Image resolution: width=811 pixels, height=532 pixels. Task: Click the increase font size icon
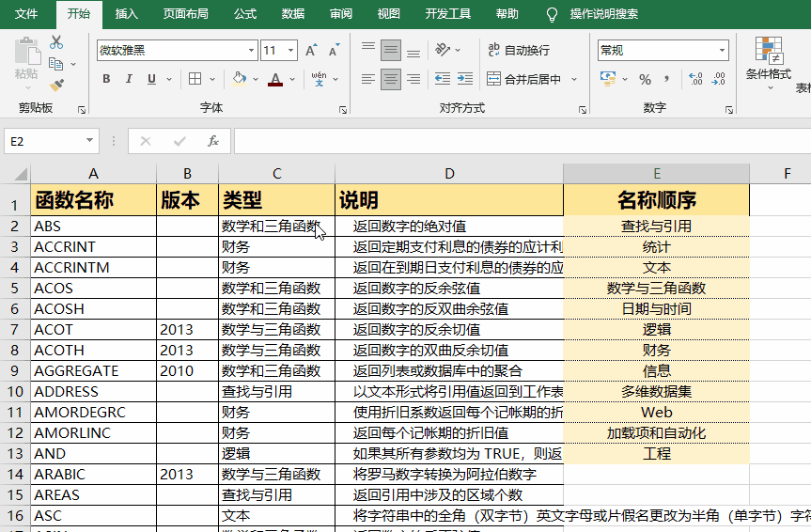[311, 51]
